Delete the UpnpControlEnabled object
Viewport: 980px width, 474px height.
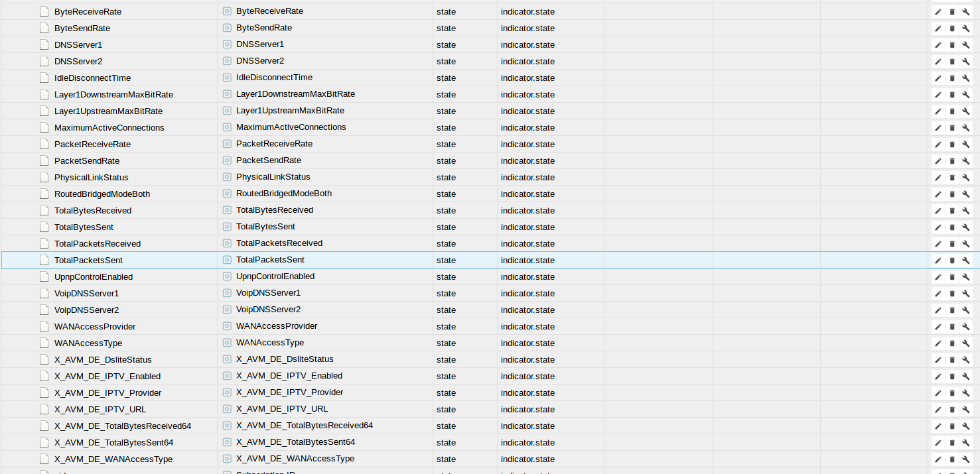[951, 277]
